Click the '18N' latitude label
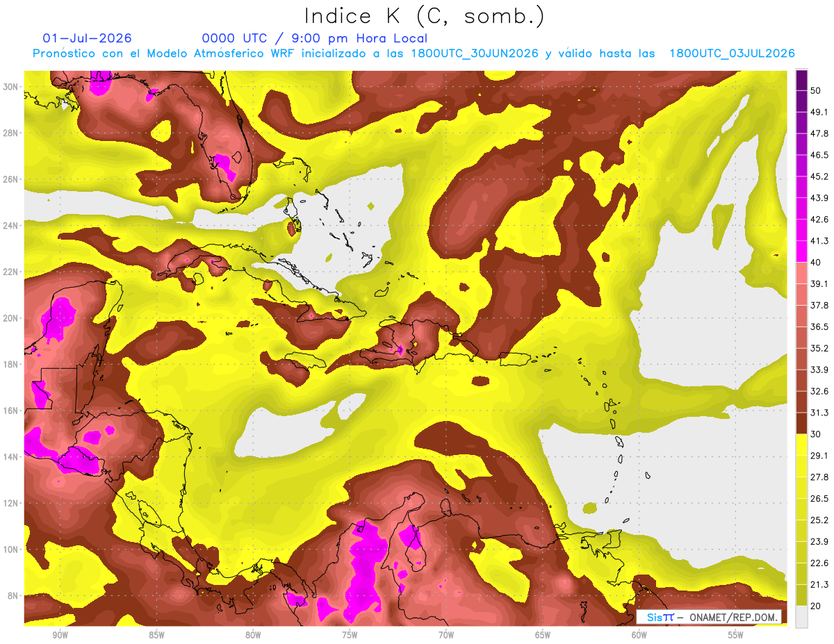 click(x=10, y=364)
